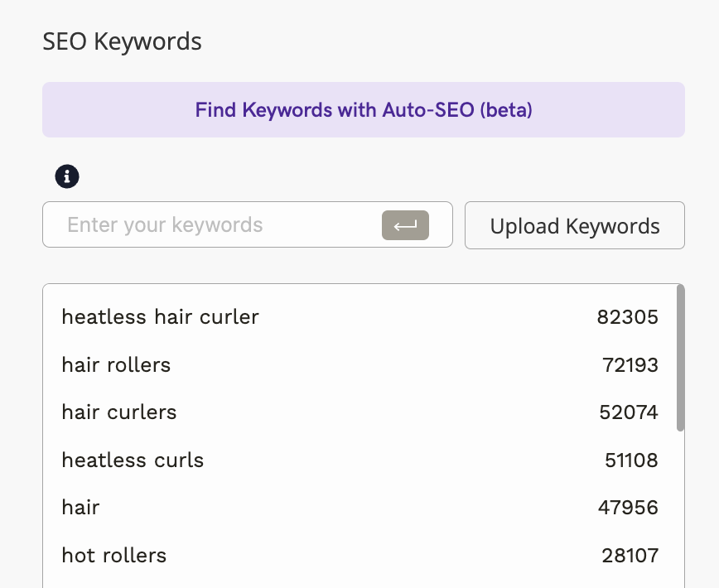Screen dimensions: 719x588
Task: Click the search volume 72193
Action: (x=630, y=364)
